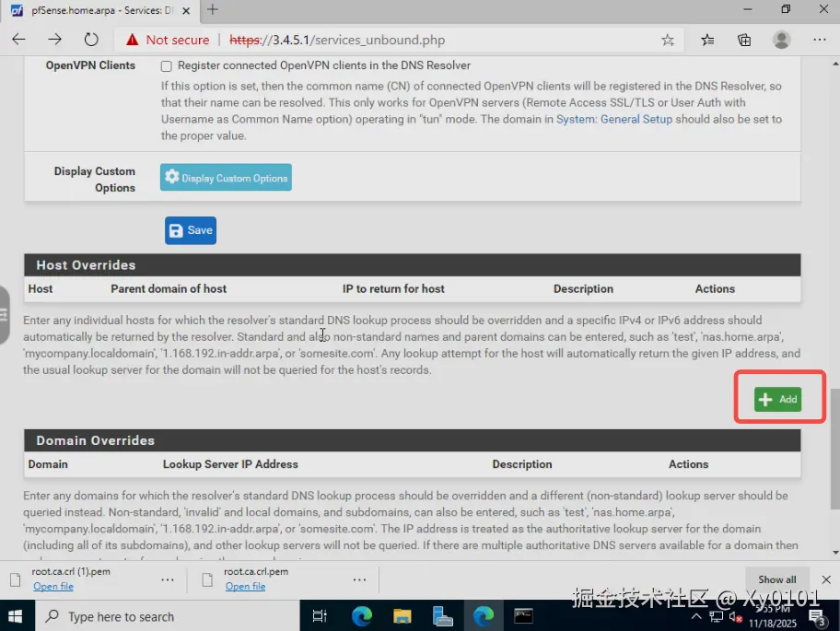
Task: Expand the sidebar handle on left edge
Action: [5, 314]
